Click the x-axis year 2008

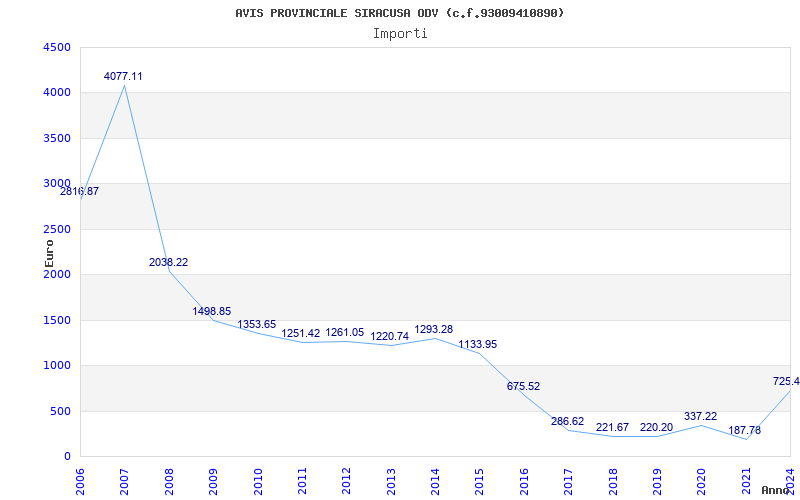[169, 482]
